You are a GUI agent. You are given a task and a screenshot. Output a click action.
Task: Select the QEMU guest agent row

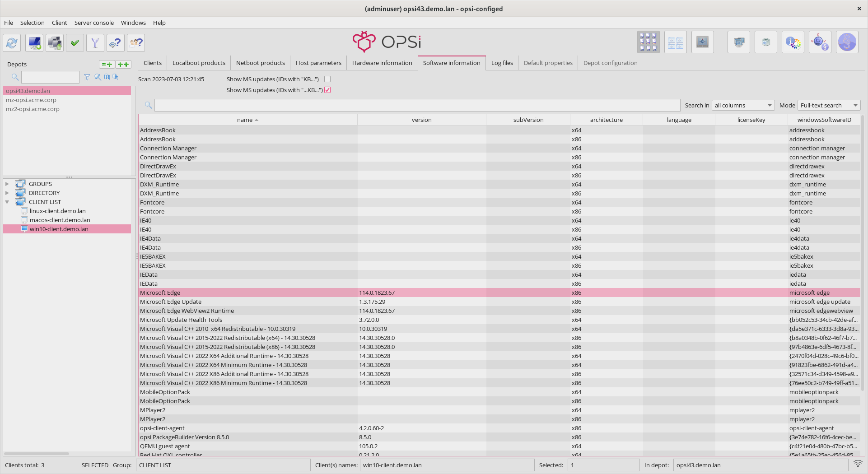(499, 446)
